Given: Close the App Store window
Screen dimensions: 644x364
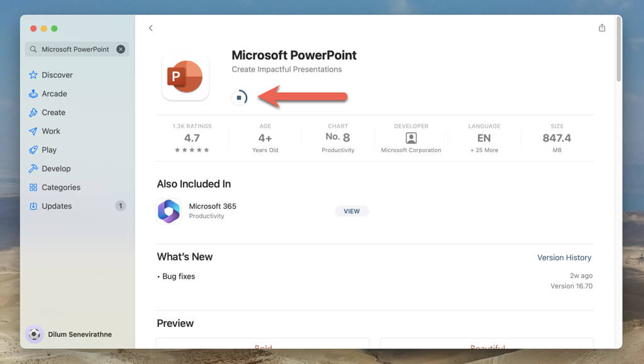Looking at the screenshot, I should (33, 28).
